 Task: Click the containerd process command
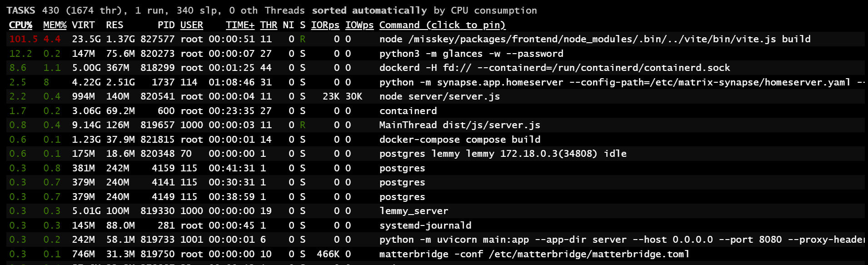point(408,111)
